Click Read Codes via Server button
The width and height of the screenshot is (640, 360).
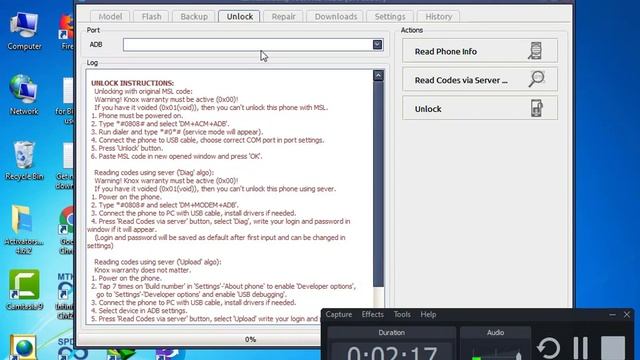click(x=480, y=80)
